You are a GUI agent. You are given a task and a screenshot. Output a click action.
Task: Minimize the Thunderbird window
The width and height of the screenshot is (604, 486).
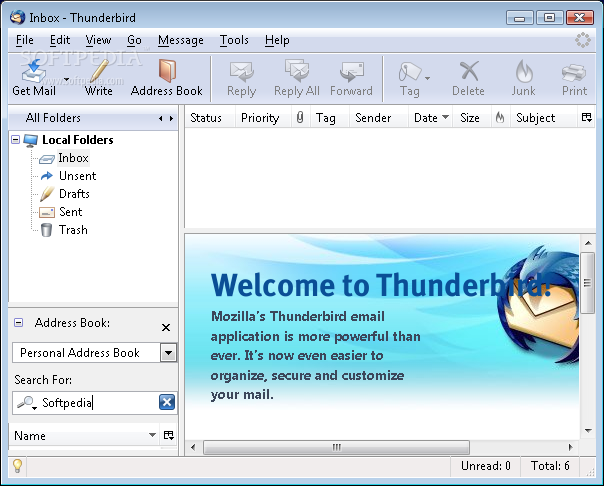click(x=520, y=18)
